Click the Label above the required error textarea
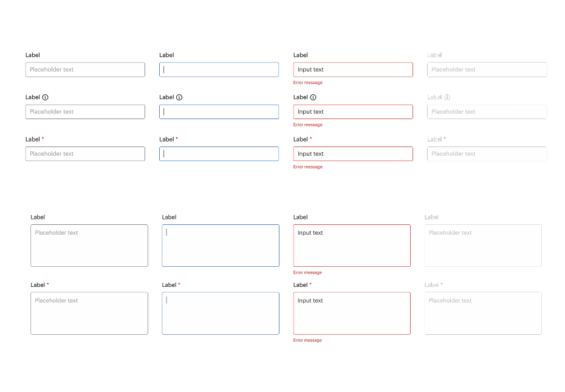Image resolution: width=565 pixels, height=392 pixels. (x=301, y=284)
